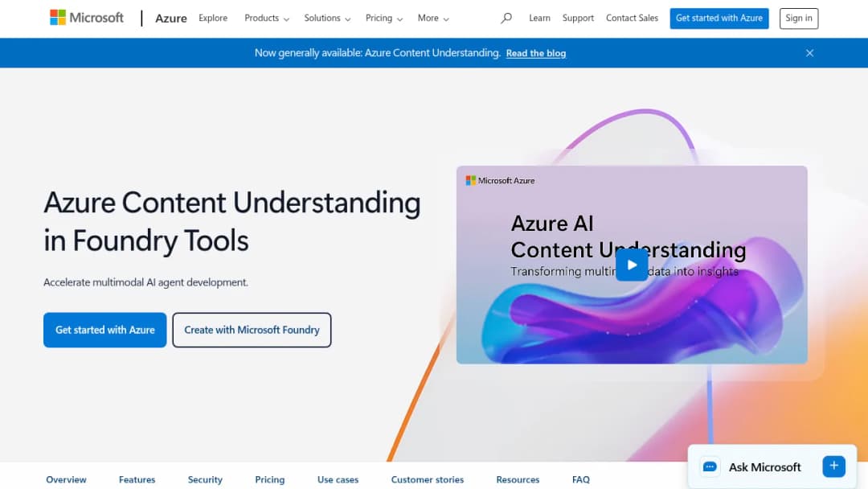Click the Ask Microsoft label

[764, 466]
